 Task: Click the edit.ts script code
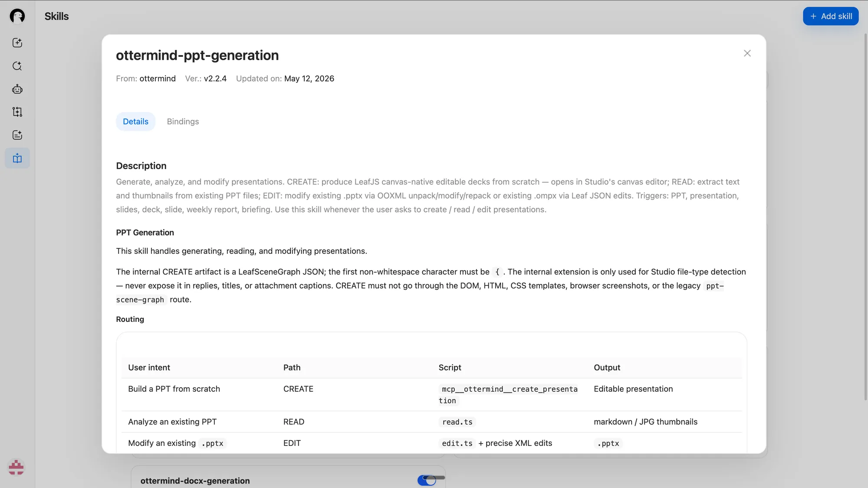pos(457,443)
